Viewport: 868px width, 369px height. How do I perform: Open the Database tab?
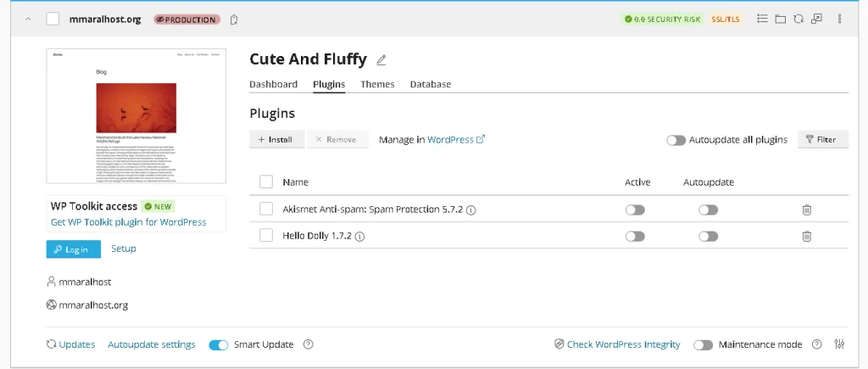[431, 84]
